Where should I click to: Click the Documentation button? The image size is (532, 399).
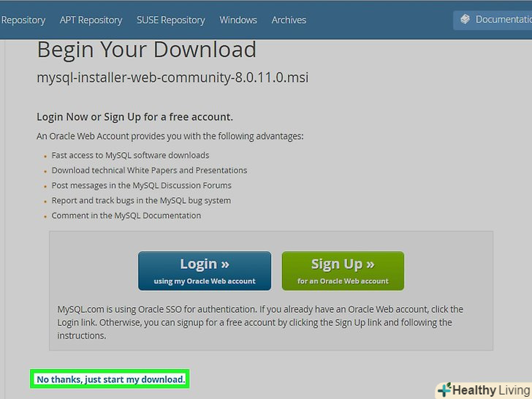point(493,20)
